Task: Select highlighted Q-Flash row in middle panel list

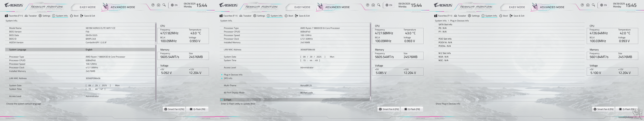Action: pyautogui.click(x=228, y=100)
